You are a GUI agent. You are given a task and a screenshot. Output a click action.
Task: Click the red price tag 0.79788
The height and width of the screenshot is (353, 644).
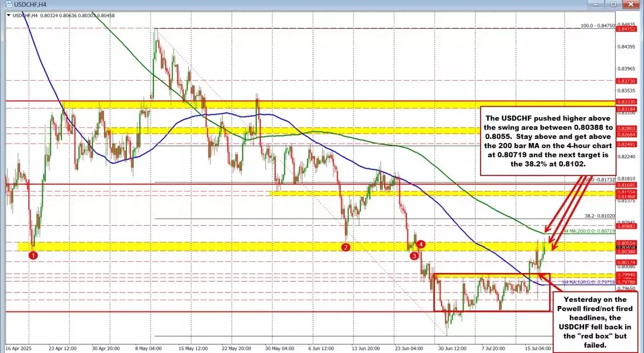[x=626, y=281]
